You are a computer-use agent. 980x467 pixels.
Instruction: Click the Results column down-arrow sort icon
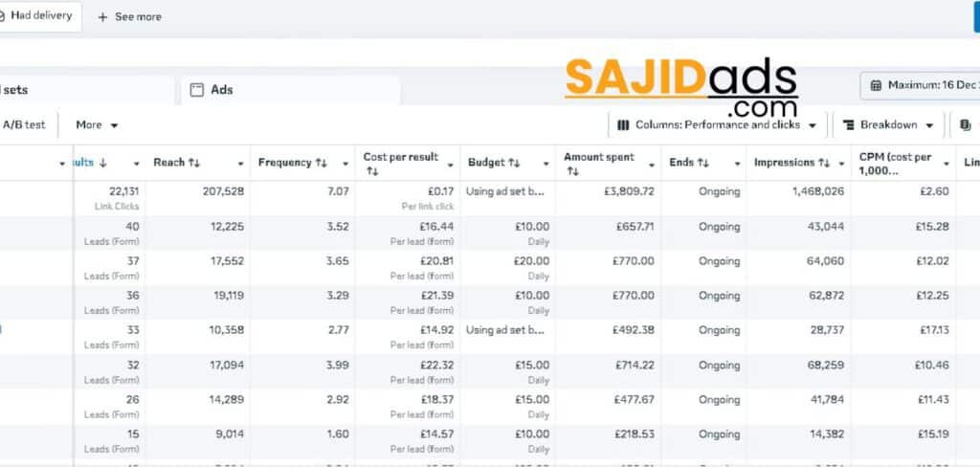[103, 163]
